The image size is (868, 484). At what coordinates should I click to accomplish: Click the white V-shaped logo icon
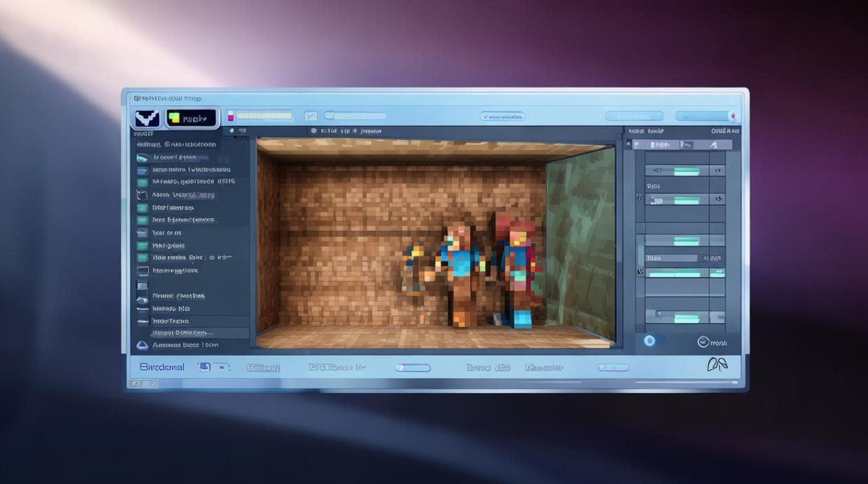(x=147, y=118)
